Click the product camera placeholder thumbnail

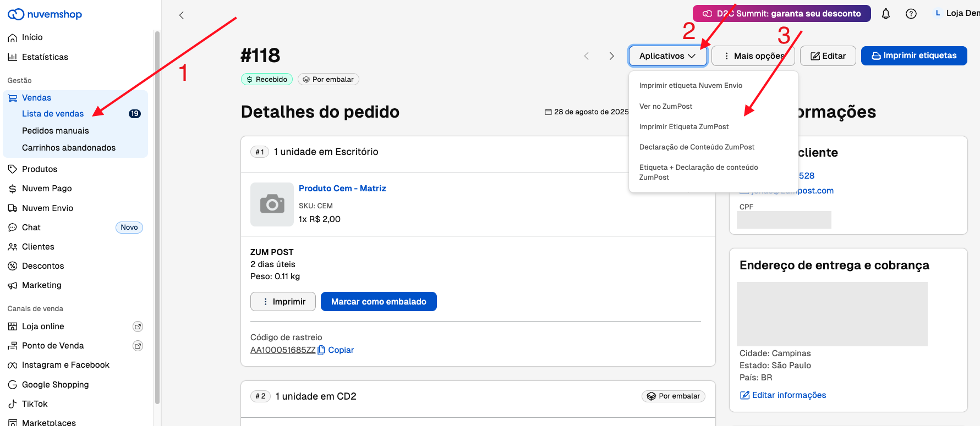click(x=272, y=204)
